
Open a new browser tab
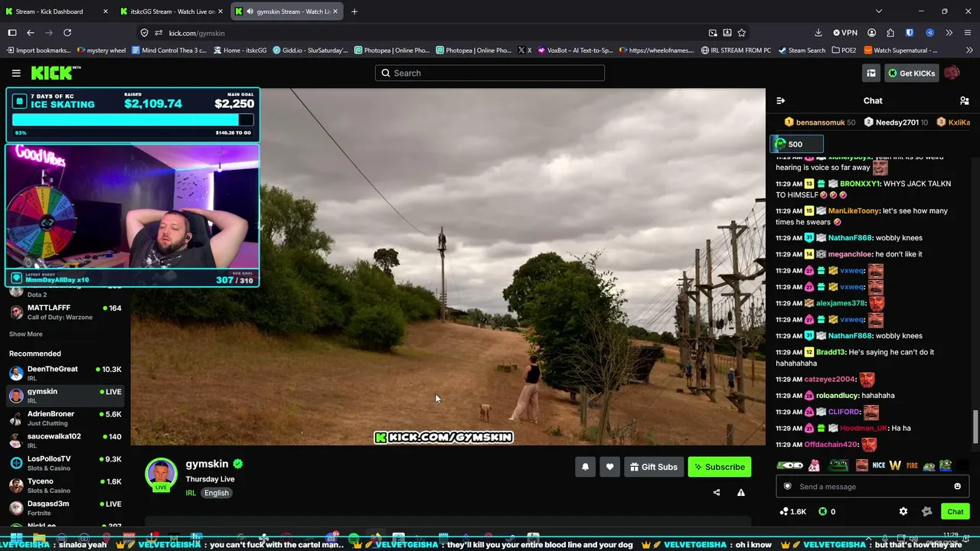354,11
